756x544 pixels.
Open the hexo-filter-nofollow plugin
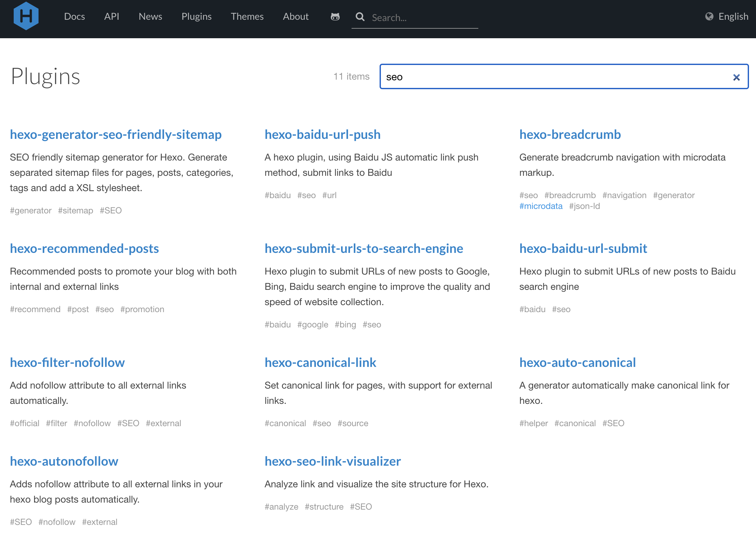(x=67, y=362)
